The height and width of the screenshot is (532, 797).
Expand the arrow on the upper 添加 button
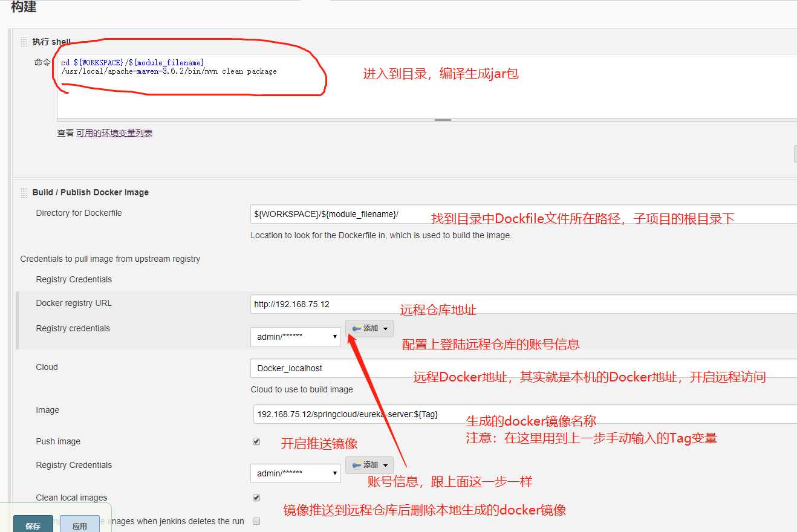pos(385,328)
